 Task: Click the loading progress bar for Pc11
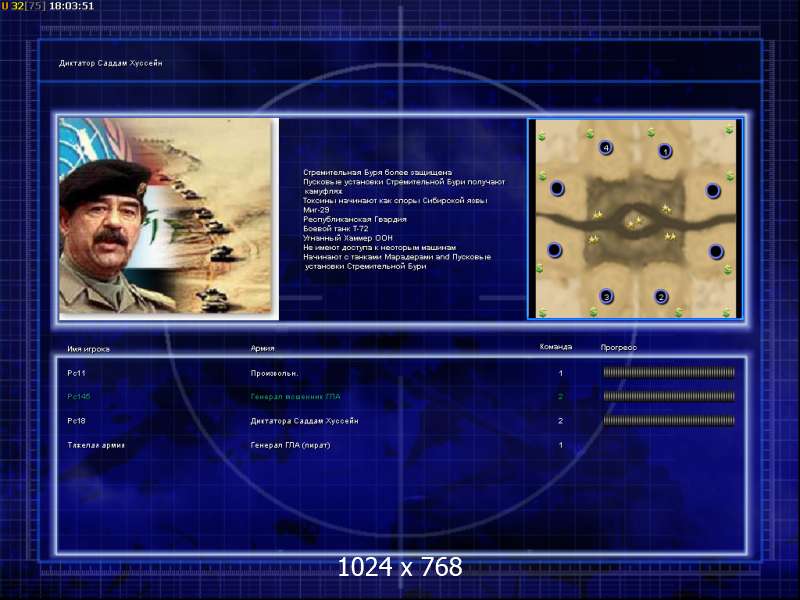669,373
